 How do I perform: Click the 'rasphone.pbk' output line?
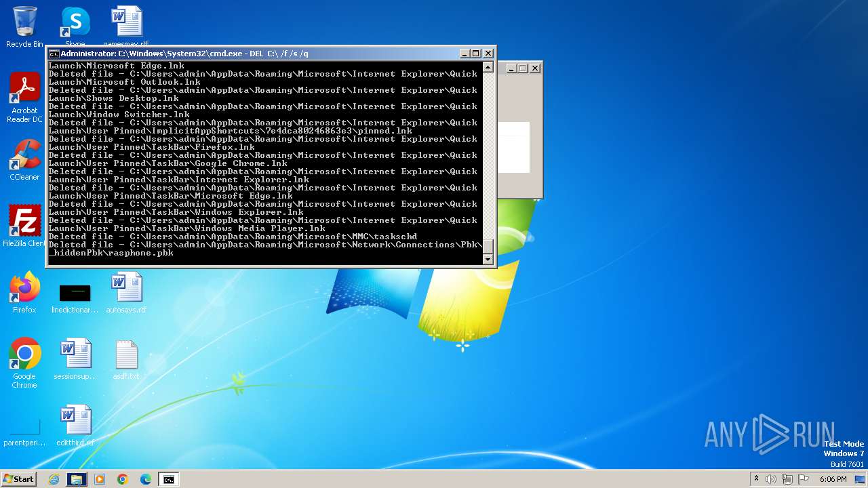click(x=111, y=253)
